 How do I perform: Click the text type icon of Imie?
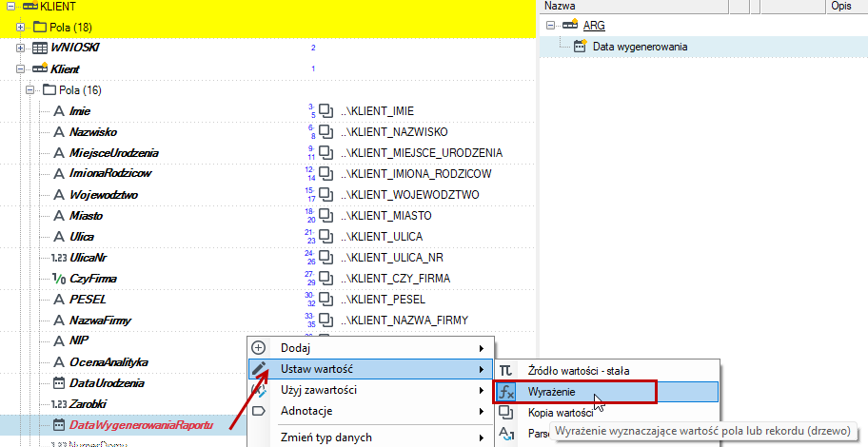[x=59, y=111]
